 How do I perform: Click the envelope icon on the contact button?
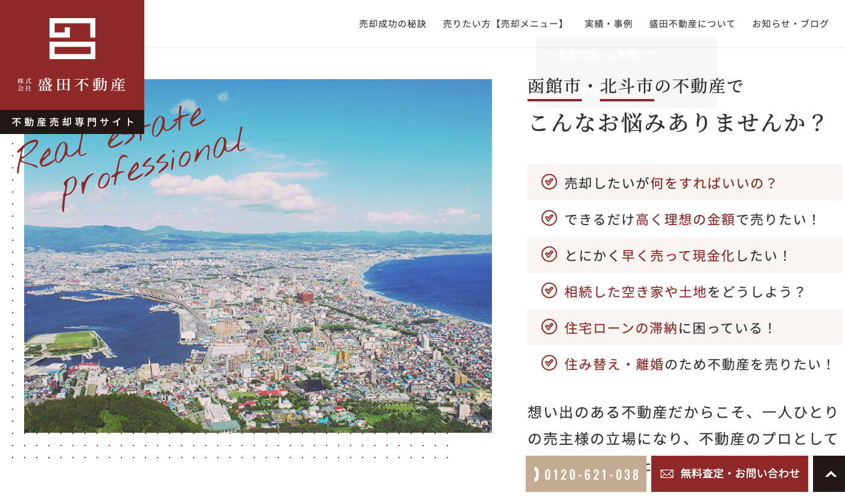(x=667, y=474)
